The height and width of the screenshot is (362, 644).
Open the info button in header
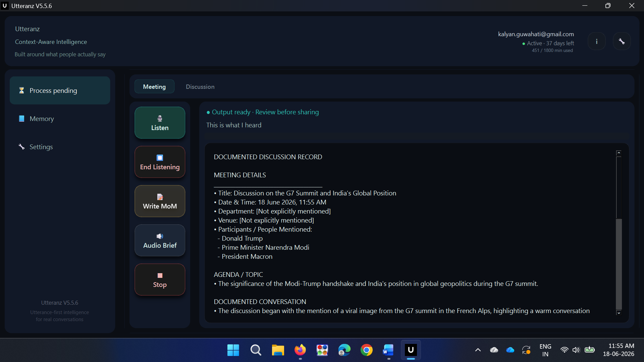pyautogui.click(x=597, y=41)
